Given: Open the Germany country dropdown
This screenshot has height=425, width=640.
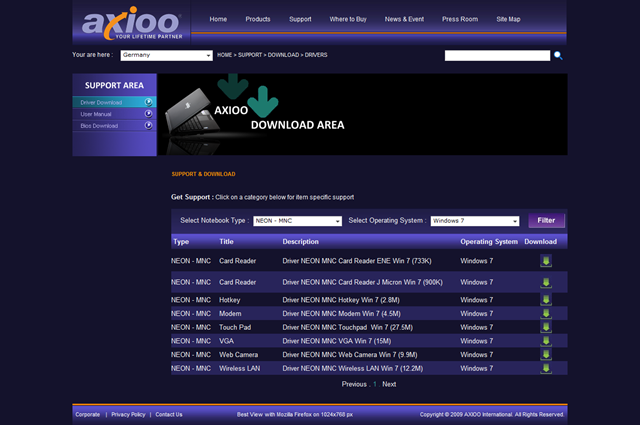Looking at the screenshot, I should (x=167, y=55).
